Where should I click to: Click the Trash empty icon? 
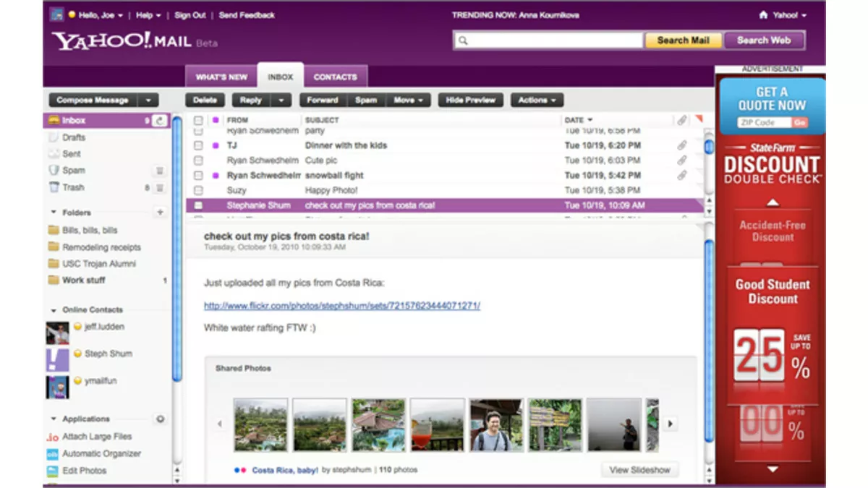point(160,188)
